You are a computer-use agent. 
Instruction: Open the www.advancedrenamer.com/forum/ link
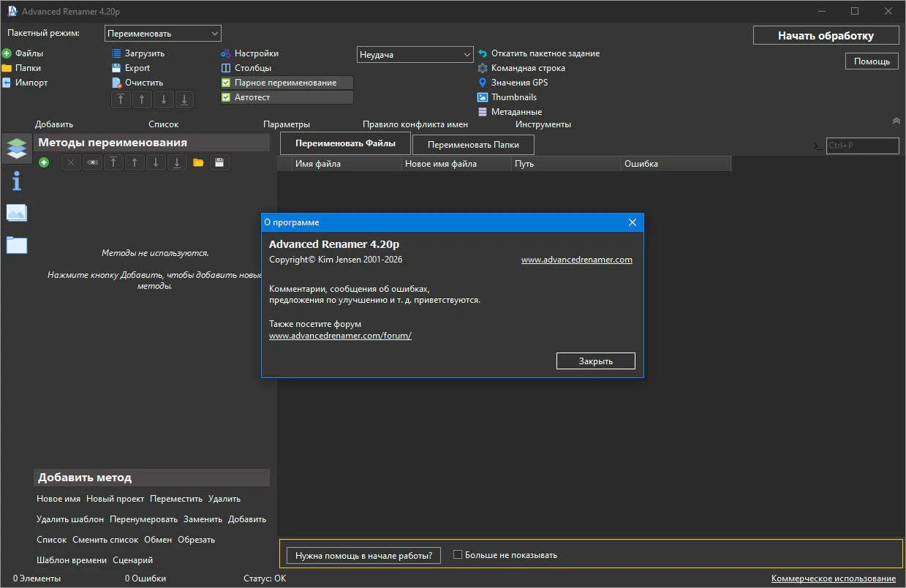[x=340, y=336]
